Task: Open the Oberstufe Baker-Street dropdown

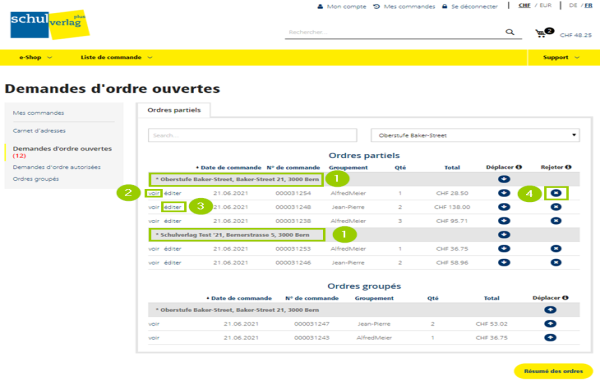Action: coord(475,135)
